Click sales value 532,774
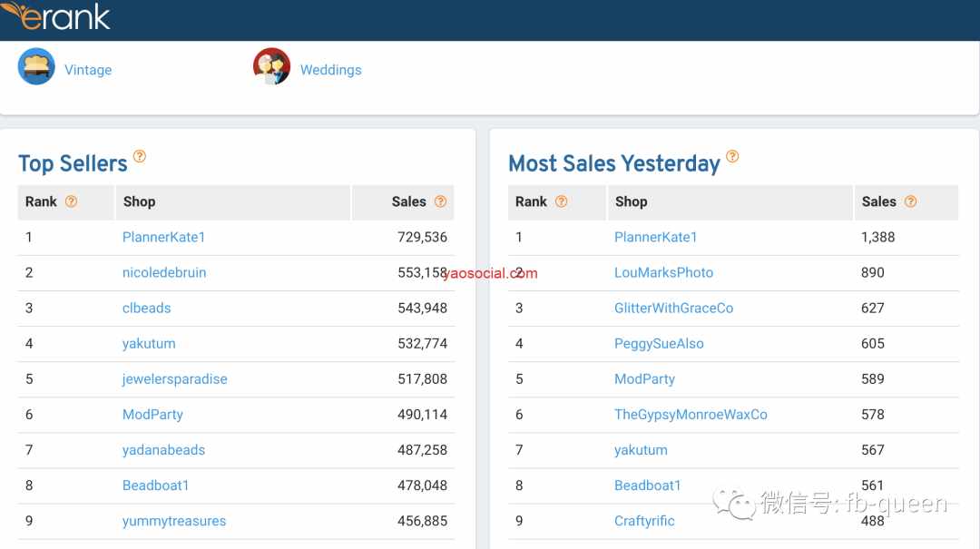 [423, 344]
